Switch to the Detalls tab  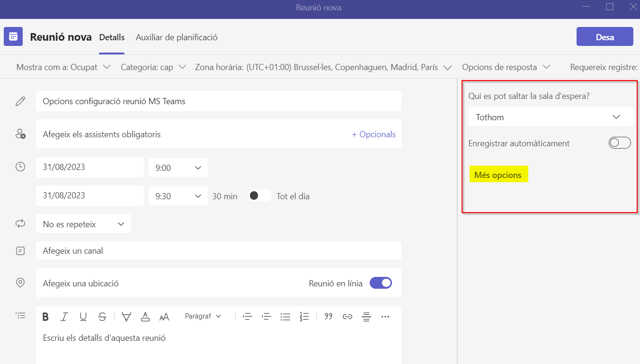(x=112, y=37)
